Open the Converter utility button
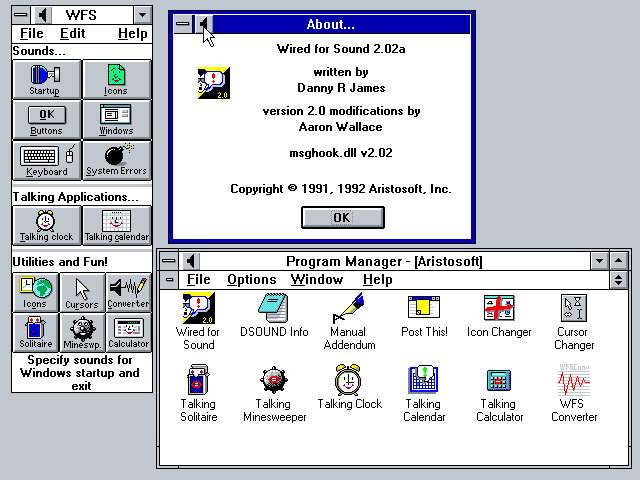 [x=128, y=292]
